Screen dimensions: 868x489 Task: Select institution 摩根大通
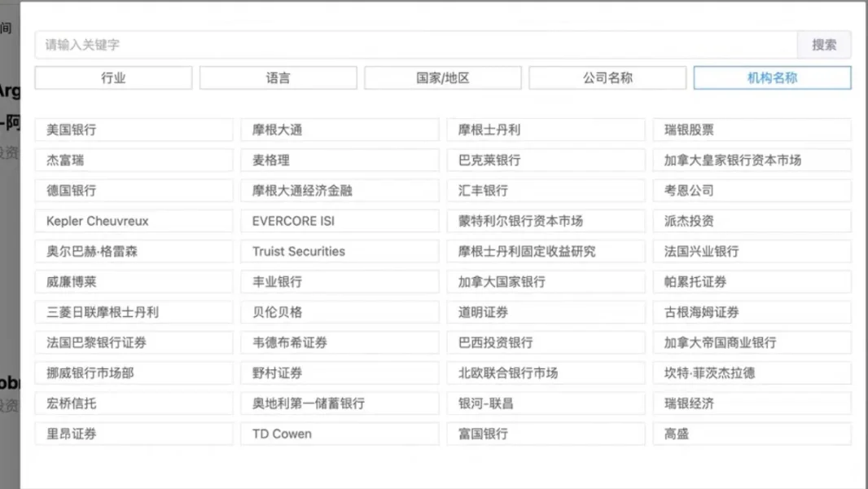click(340, 130)
